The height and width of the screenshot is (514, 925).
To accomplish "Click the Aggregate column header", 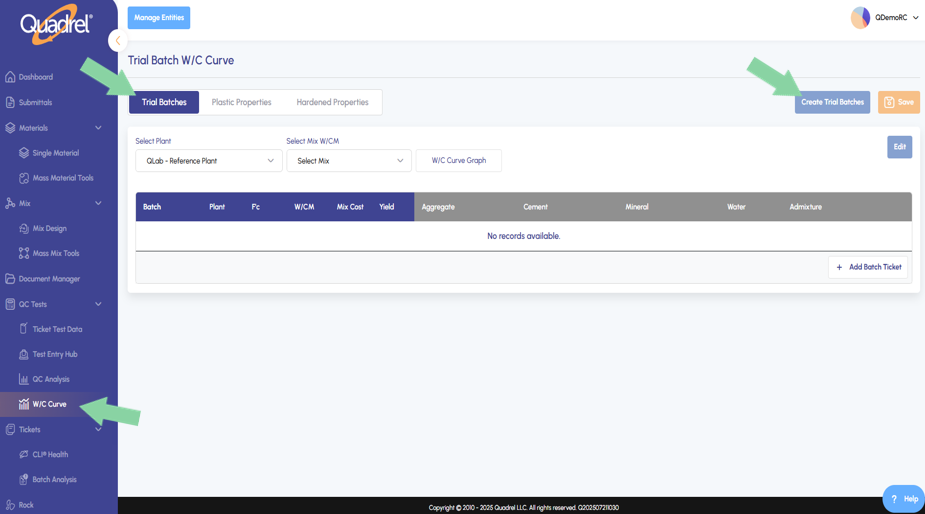I will pos(438,207).
